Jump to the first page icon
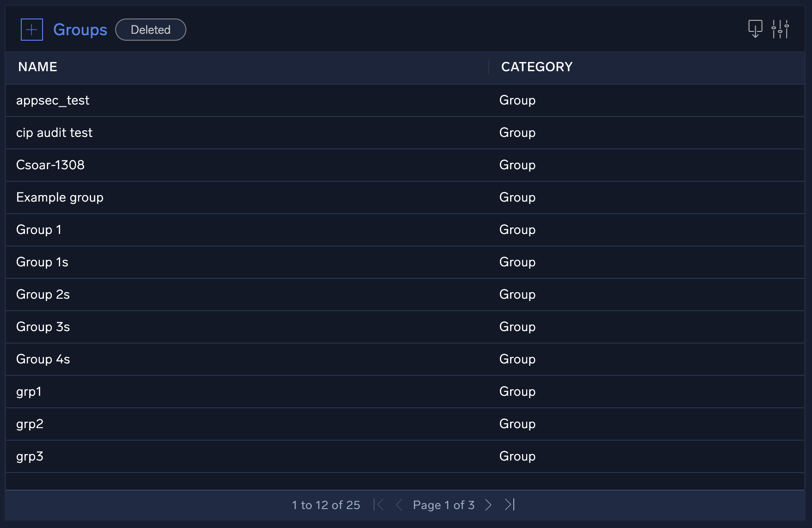 tap(379, 505)
